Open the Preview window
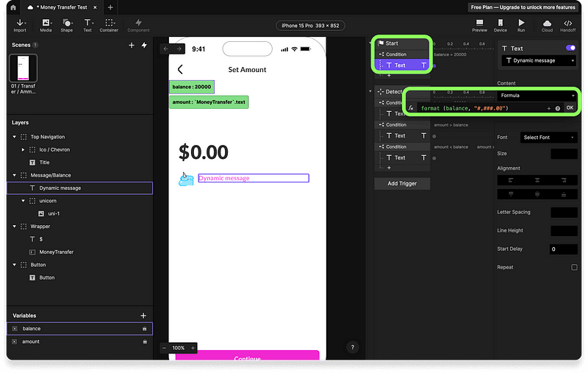Viewport: 588px width, 373px height. (479, 26)
